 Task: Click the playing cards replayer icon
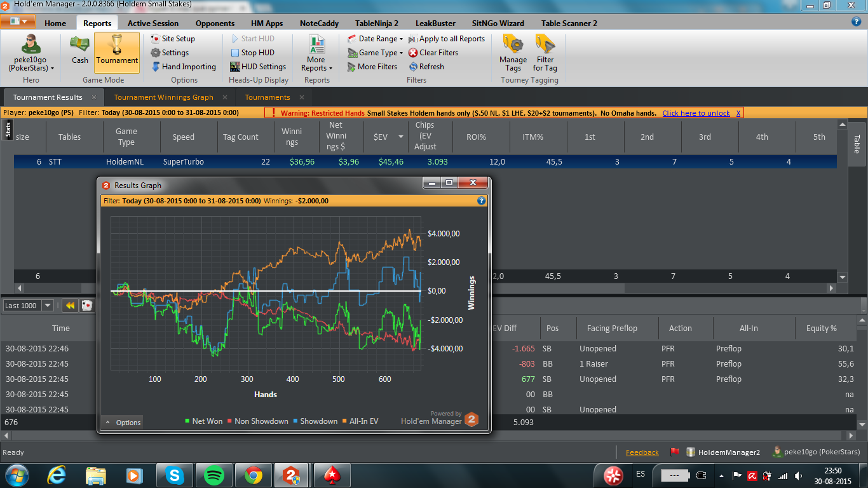coord(86,306)
